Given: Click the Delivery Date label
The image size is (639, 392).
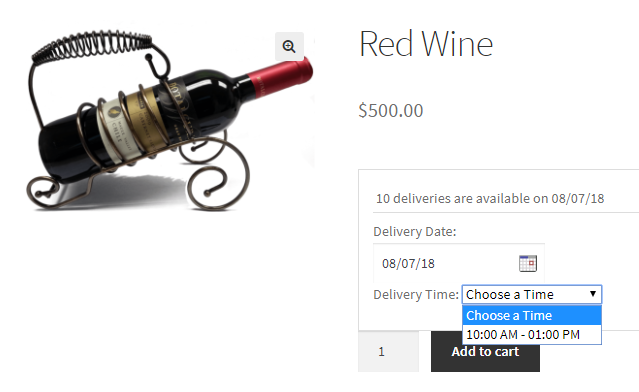Looking at the screenshot, I should [x=414, y=231].
